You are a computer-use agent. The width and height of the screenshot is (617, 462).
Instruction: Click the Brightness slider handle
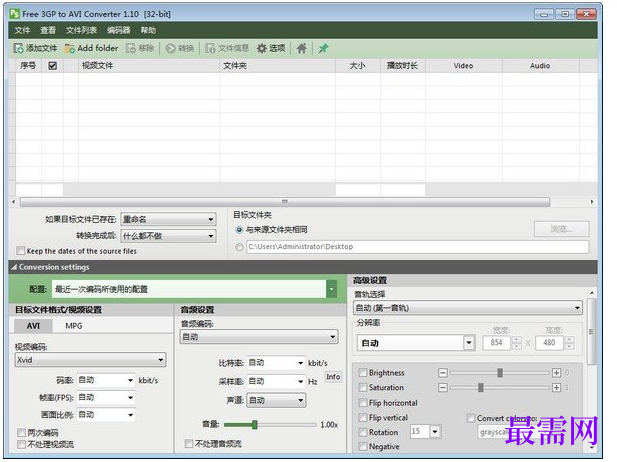(x=500, y=373)
